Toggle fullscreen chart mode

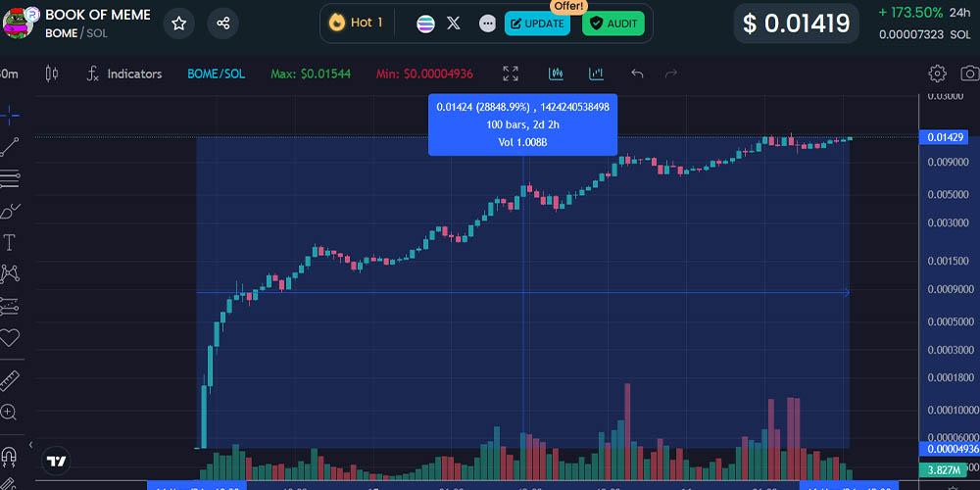[511, 73]
